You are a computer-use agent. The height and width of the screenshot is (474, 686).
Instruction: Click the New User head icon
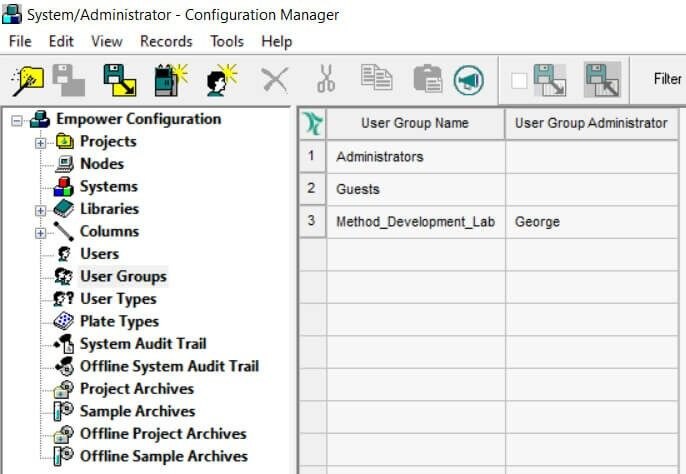[222, 81]
